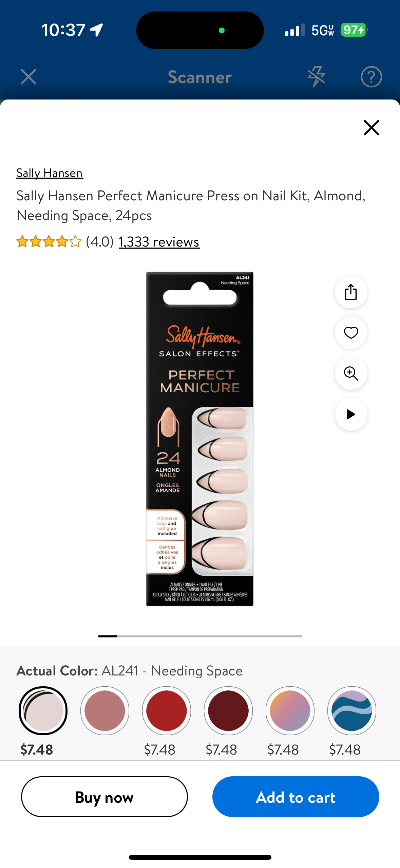Close the Scanner view with X icon
400x868 pixels.
[28, 77]
